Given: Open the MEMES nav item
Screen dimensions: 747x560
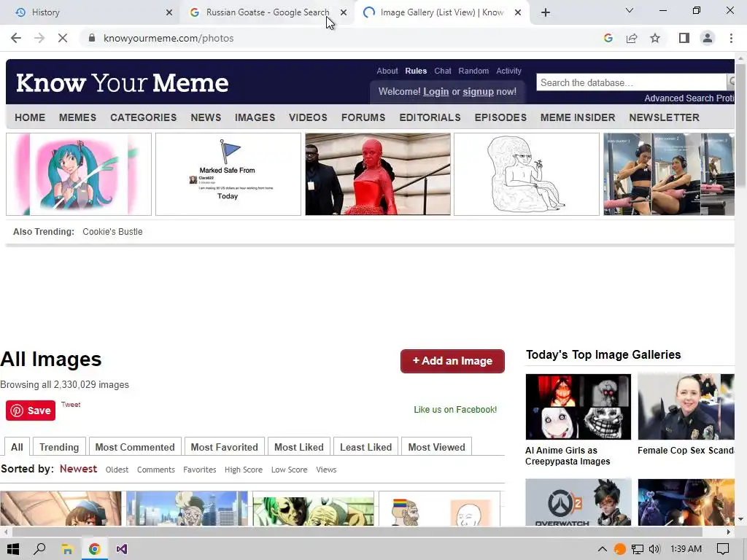Looking at the screenshot, I should pyautogui.click(x=77, y=117).
